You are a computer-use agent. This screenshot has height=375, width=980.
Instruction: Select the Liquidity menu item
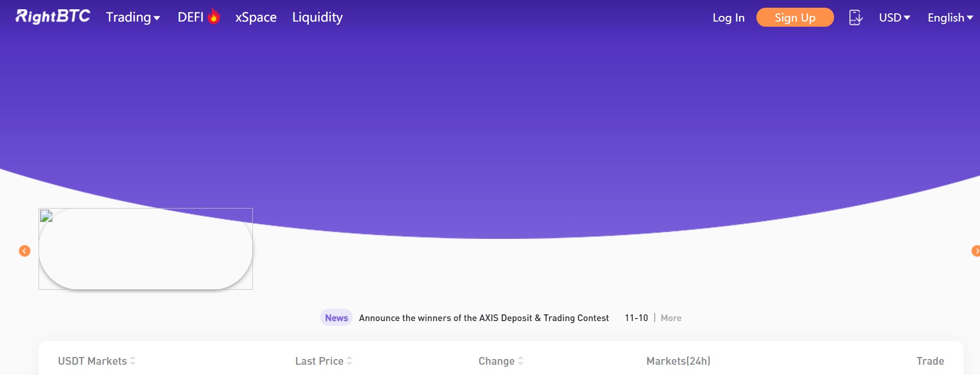(317, 17)
